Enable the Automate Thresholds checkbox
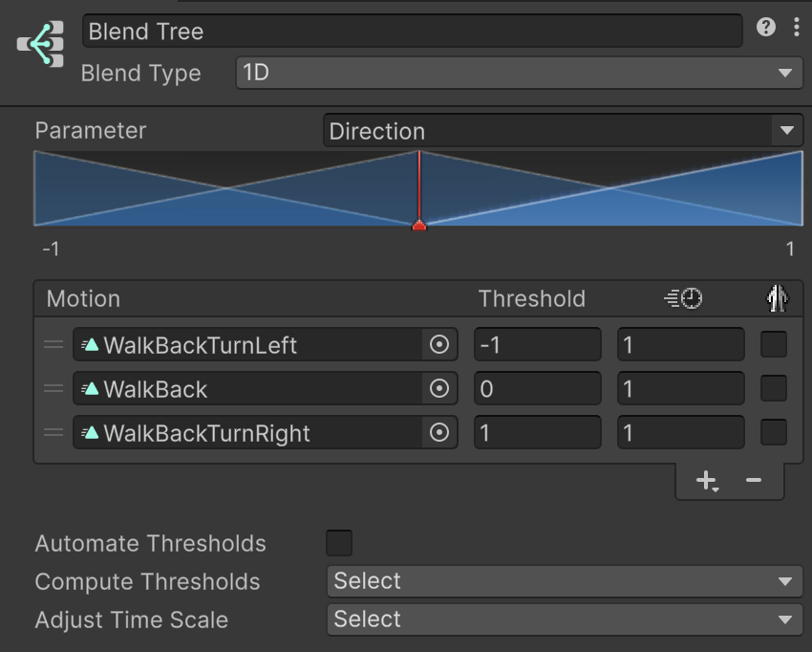This screenshot has height=652, width=812. (x=339, y=543)
